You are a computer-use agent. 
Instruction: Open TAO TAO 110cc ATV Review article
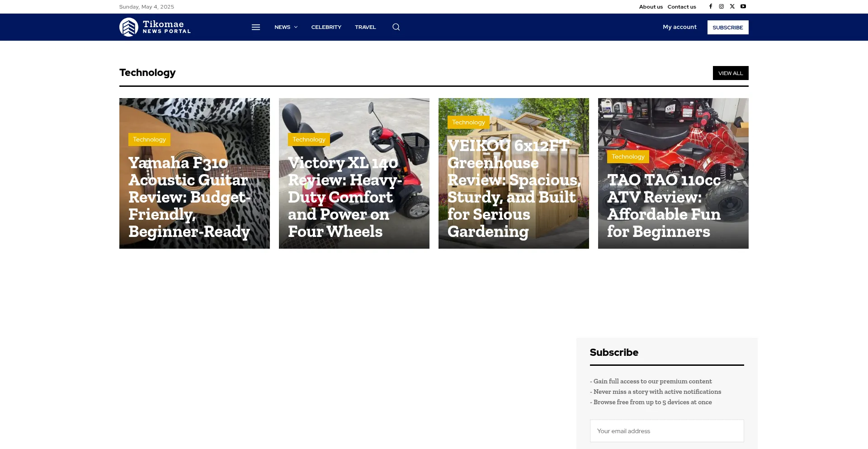[664, 206]
